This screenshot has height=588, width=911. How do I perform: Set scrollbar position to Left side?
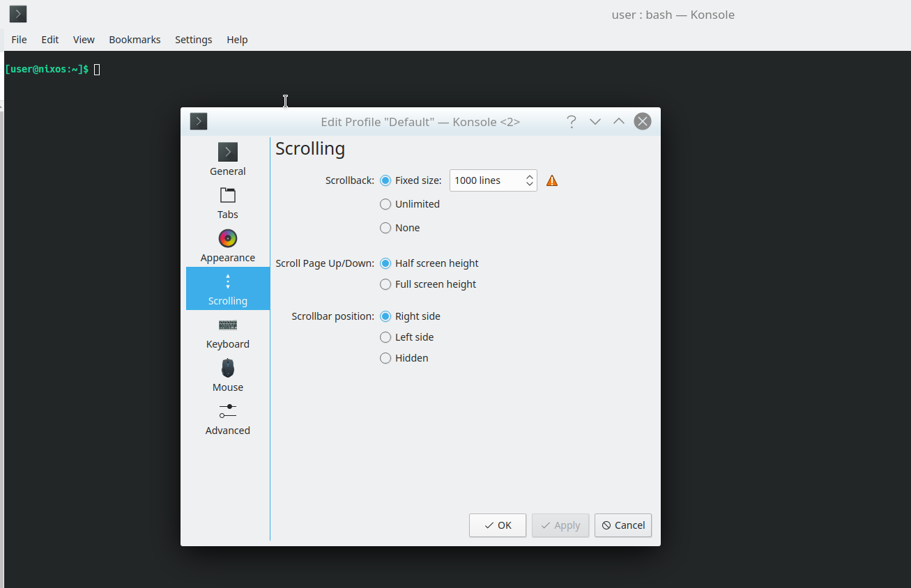[x=407, y=337]
